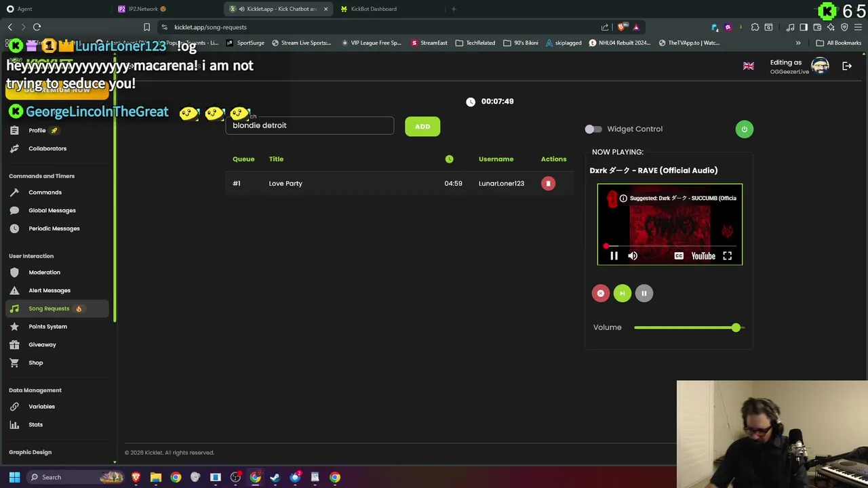Open the 90's Bikini bookmarks folder

click(521, 43)
